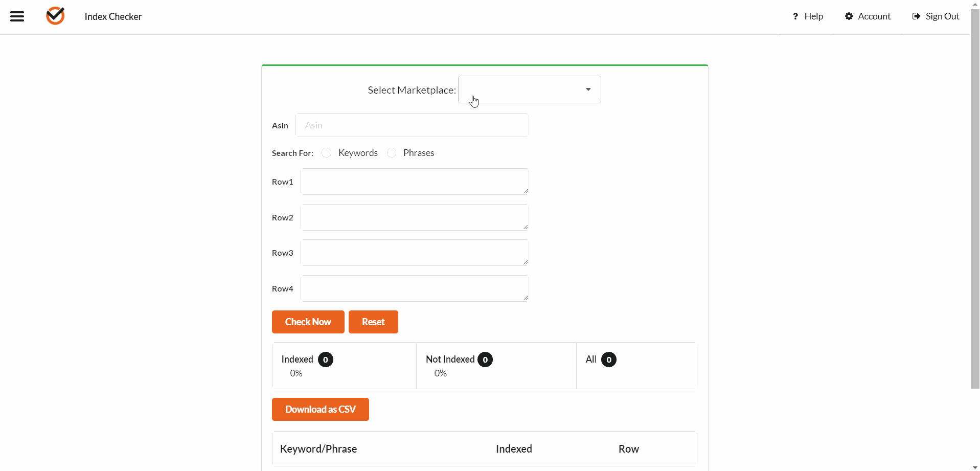Click into the Row3 text area
This screenshot has height=471, width=980.
[x=415, y=253]
